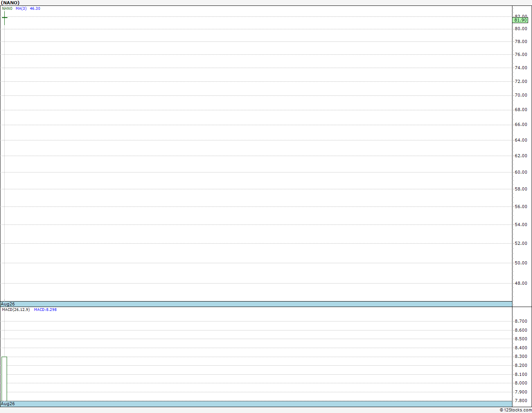
Task: Click the MACD(26,12,9) indicator label
Action: pos(16,310)
